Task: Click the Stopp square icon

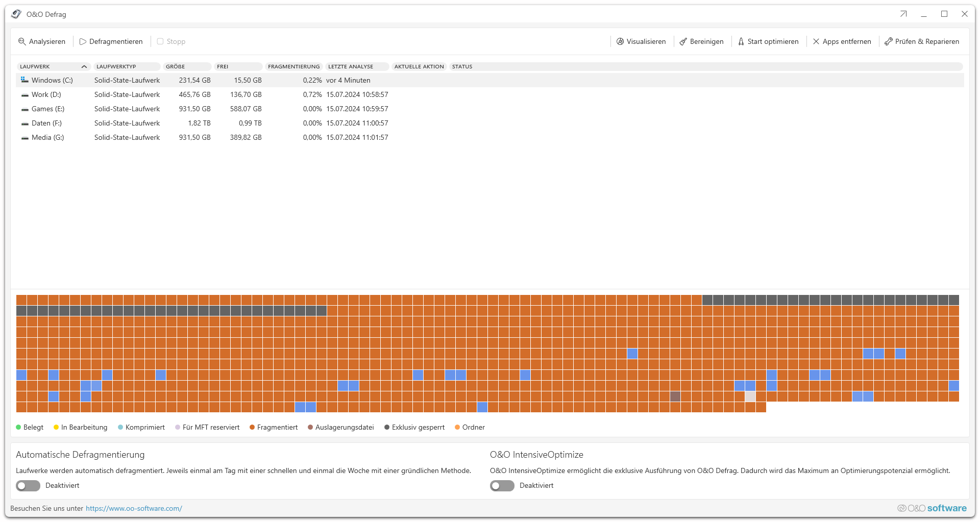Action: coord(160,41)
